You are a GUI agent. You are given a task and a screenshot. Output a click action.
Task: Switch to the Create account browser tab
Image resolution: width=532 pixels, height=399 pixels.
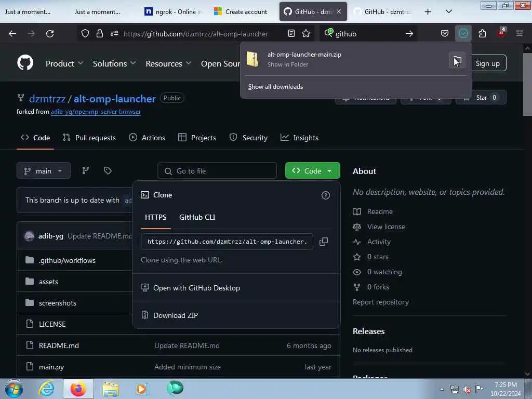[242, 11]
